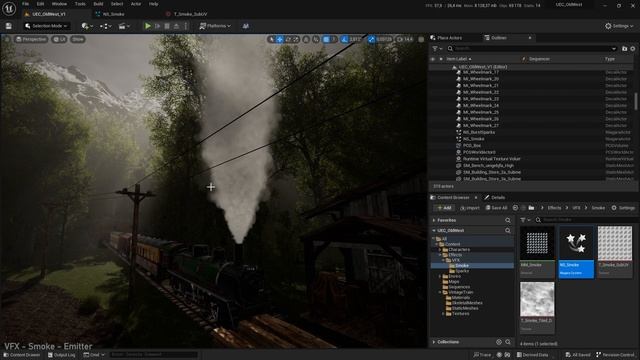Navigate to the VFX breadcrumb
The height and width of the screenshot is (360, 640).
pos(576,208)
